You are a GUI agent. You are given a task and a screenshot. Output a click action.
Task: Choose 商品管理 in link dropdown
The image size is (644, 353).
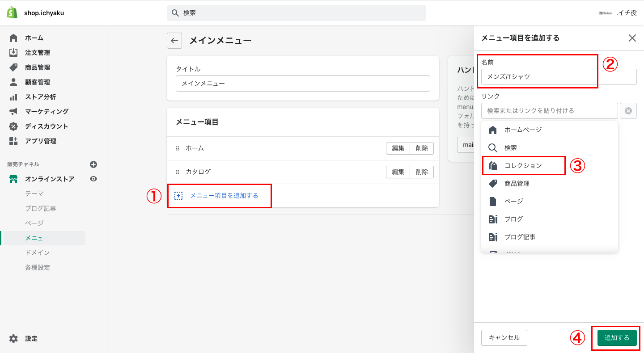pyautogui.click(x=550, y=183)
